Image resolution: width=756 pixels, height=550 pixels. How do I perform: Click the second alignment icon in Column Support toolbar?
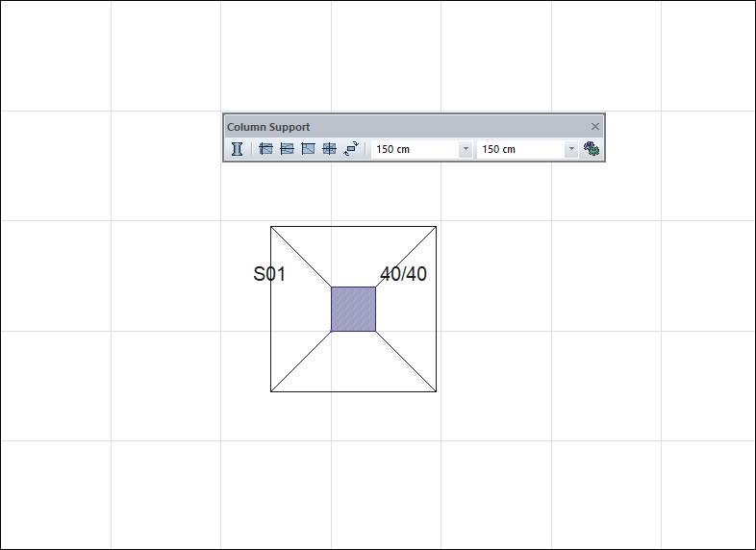tap(287, 149)
